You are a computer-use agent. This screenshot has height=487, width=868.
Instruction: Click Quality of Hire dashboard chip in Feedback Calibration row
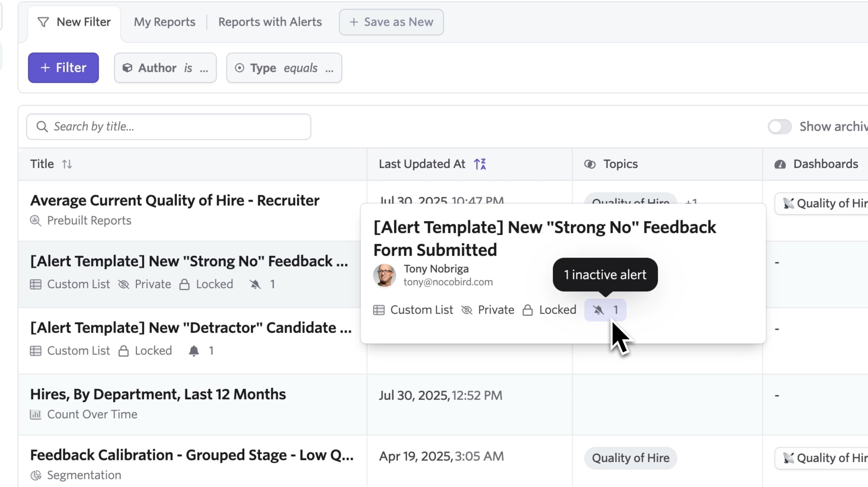[821, 458]
